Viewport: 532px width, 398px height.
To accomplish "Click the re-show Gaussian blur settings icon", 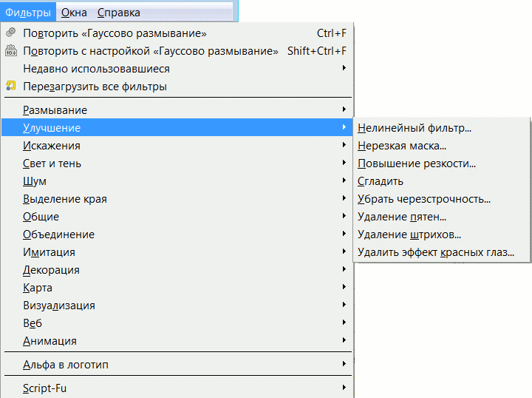I will [x=10, y=51].
